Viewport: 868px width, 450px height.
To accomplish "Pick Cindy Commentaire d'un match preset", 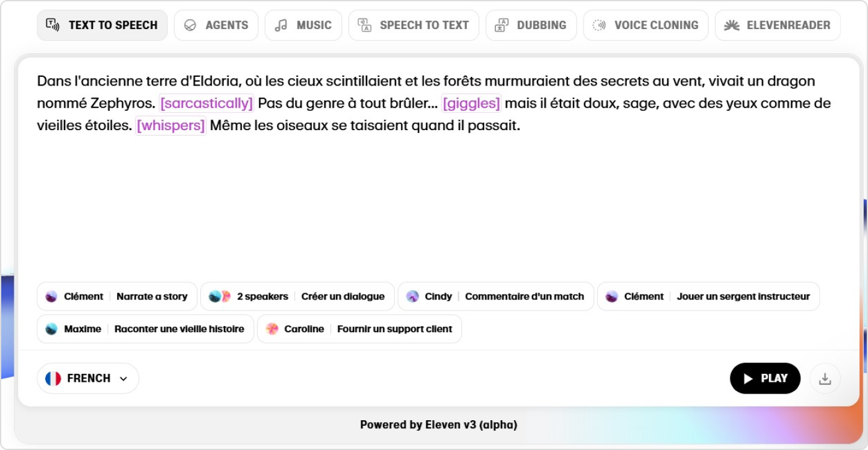I will click(x=496, y=296).
